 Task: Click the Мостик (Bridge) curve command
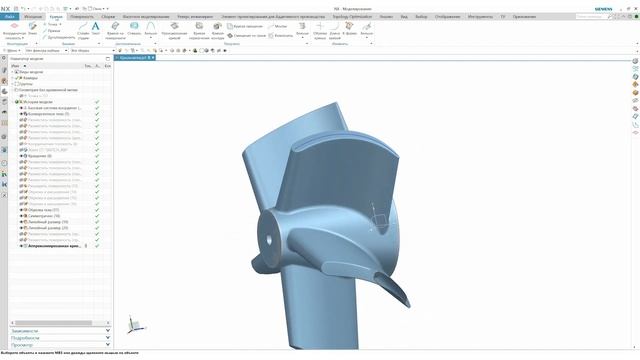[278, 26]
